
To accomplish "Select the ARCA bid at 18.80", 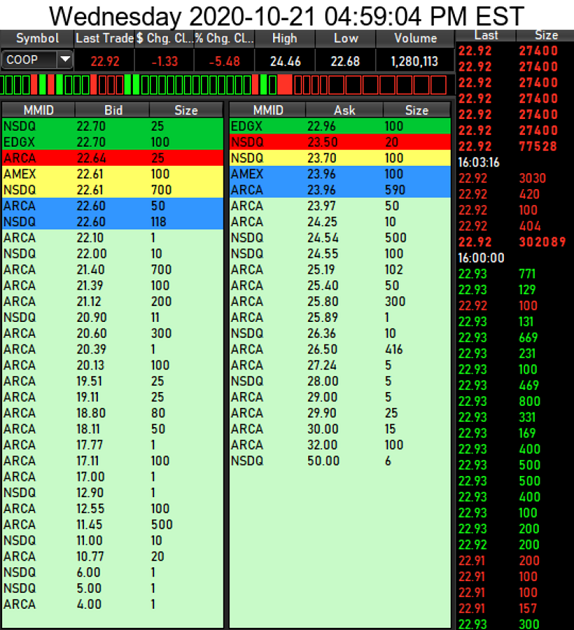I will click(x=112, y=413).
